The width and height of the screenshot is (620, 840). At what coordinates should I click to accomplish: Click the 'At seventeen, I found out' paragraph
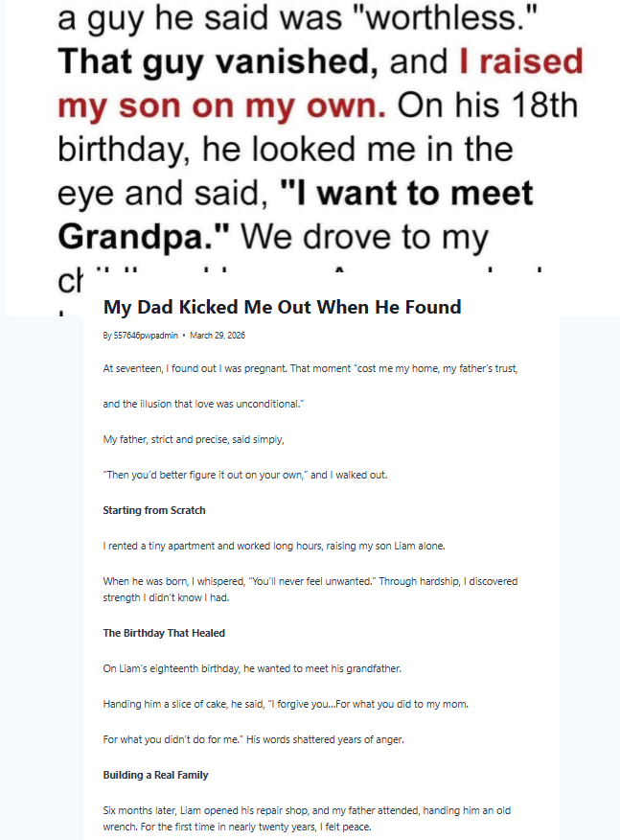coord(310,368)
